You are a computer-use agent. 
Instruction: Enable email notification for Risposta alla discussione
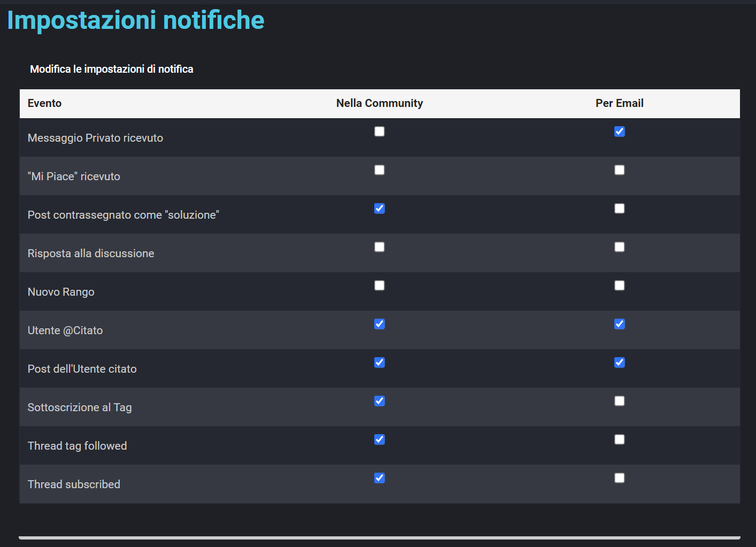619,247
